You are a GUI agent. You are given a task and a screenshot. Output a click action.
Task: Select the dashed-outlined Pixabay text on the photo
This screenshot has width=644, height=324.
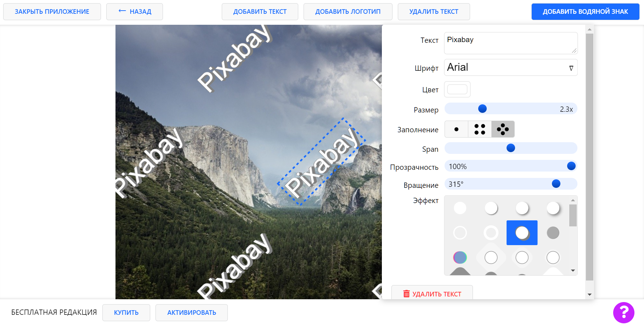[321, 161]
